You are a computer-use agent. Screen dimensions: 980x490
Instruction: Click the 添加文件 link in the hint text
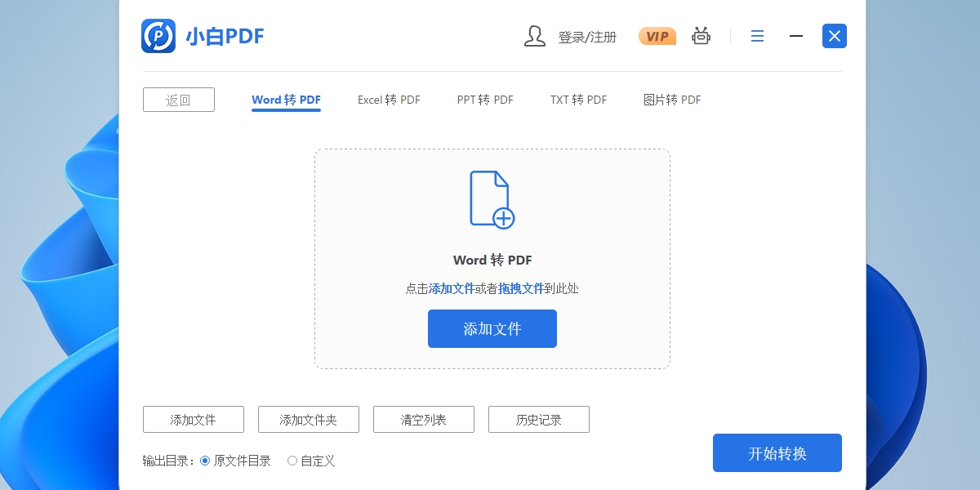(452, 288)
